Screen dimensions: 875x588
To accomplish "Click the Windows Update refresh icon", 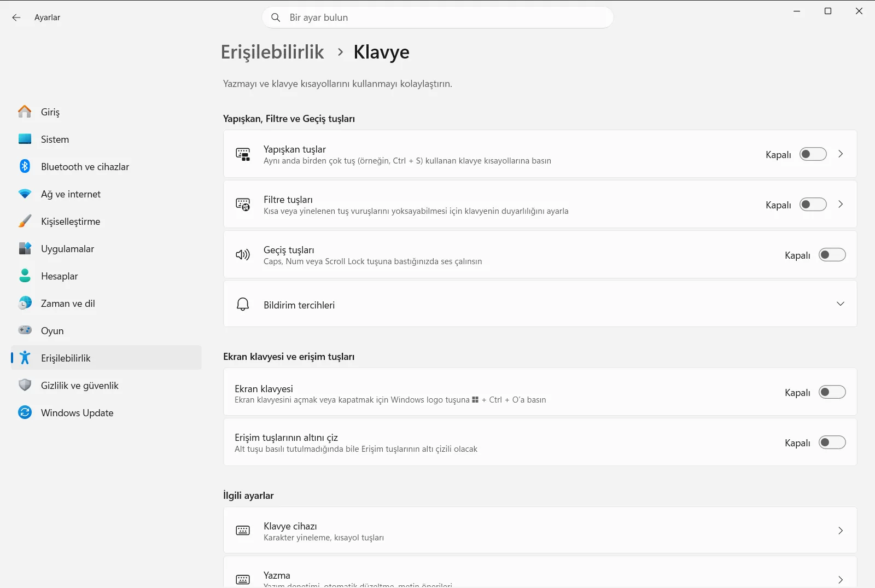I will 25,412.
